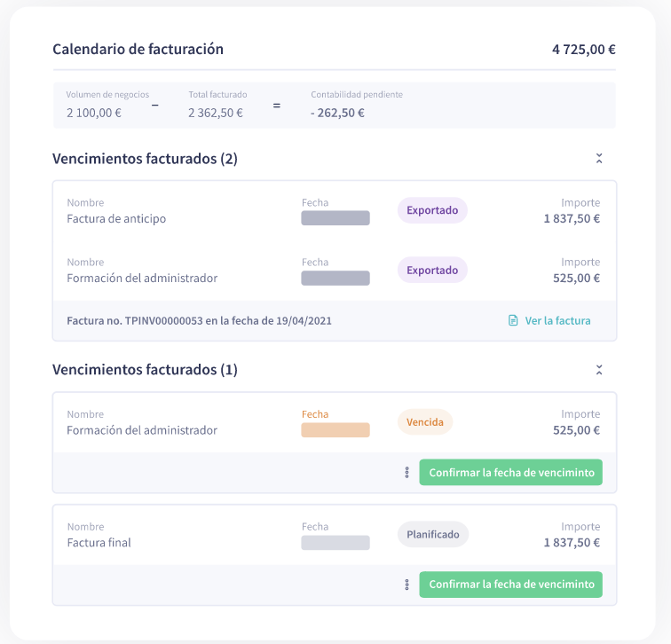Screen dimensions: 671x644
Task: Click the Contabilidad pendiente value
Action: [337, 113]
